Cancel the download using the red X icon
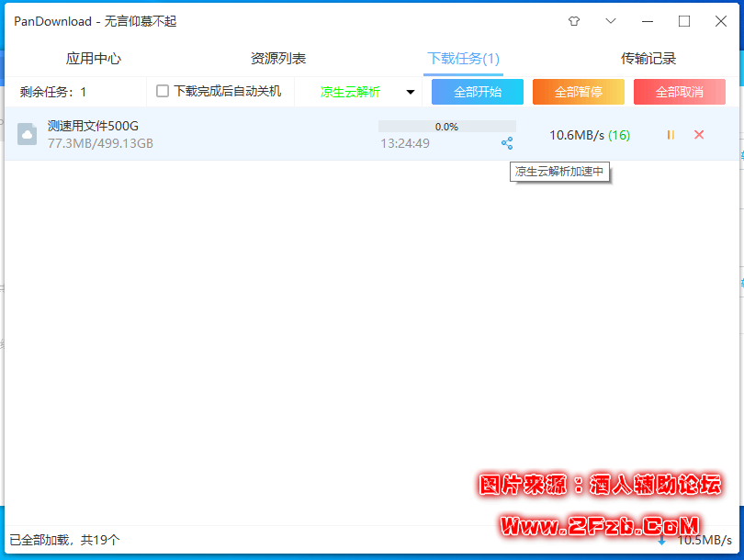 698,134
